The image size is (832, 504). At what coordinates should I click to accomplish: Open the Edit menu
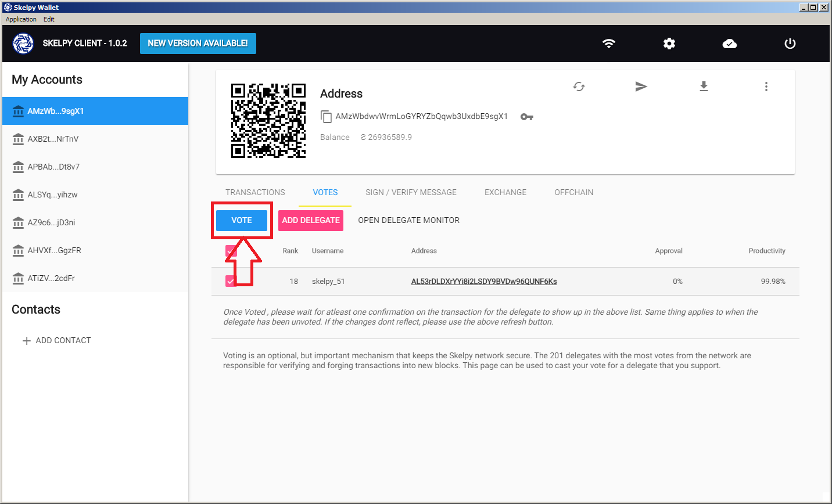pyautogui.click(x=49, y=19)
